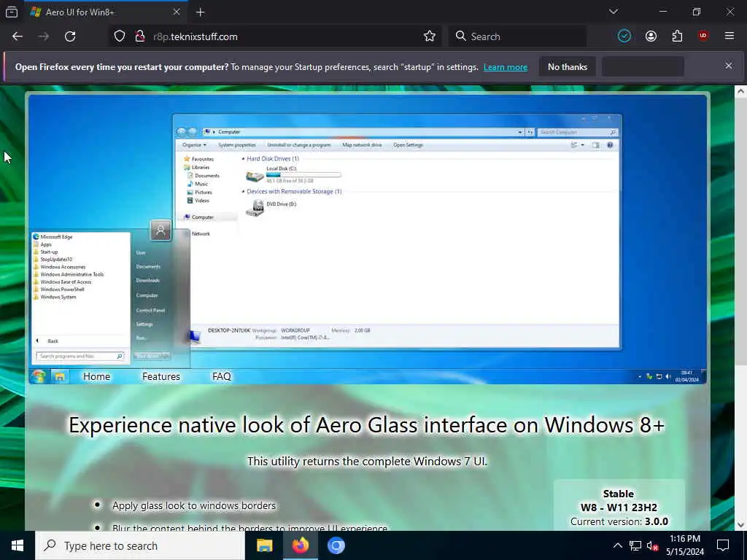Open Firefox account icon
The height and width of the screenshot is (560, 747).
[651, 36]
